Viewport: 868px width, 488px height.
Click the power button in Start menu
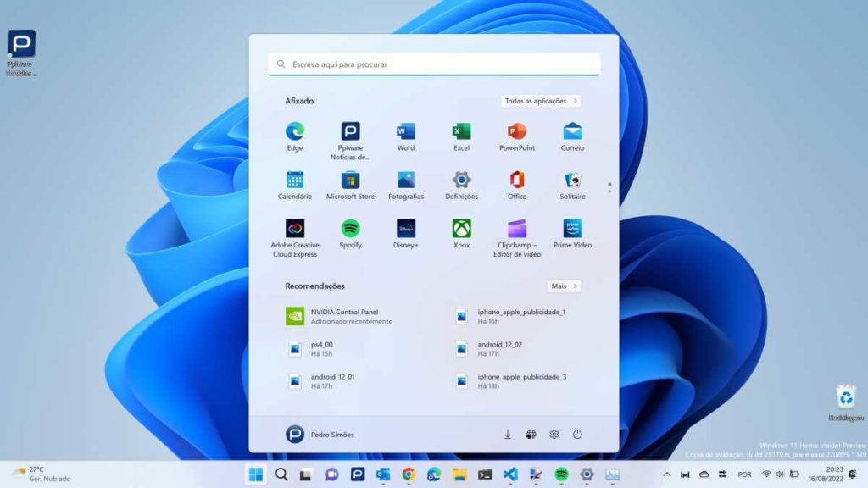[577, 435]
